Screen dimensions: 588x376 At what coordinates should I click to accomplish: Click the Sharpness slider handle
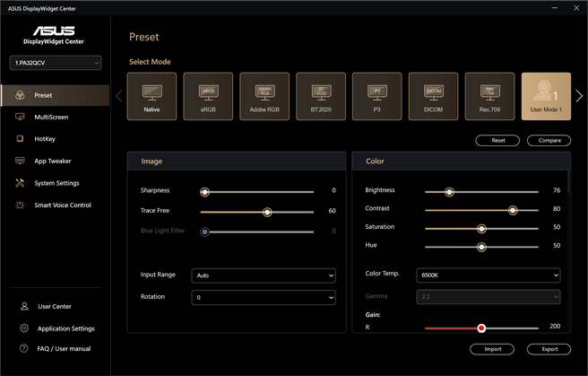[x=204, y=192]
